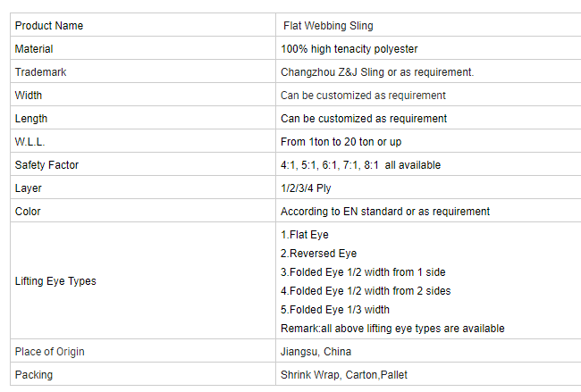The image size is (581, 392).
Task: Click the "Remark" line about lifting eye types
Action: [392, 329]
